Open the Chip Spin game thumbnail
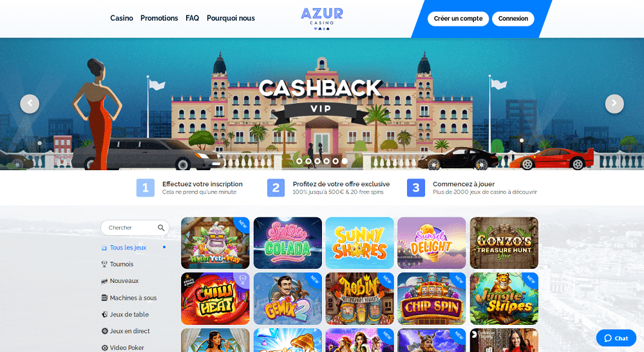The image size is (644, 352). [x=431, y=298]
